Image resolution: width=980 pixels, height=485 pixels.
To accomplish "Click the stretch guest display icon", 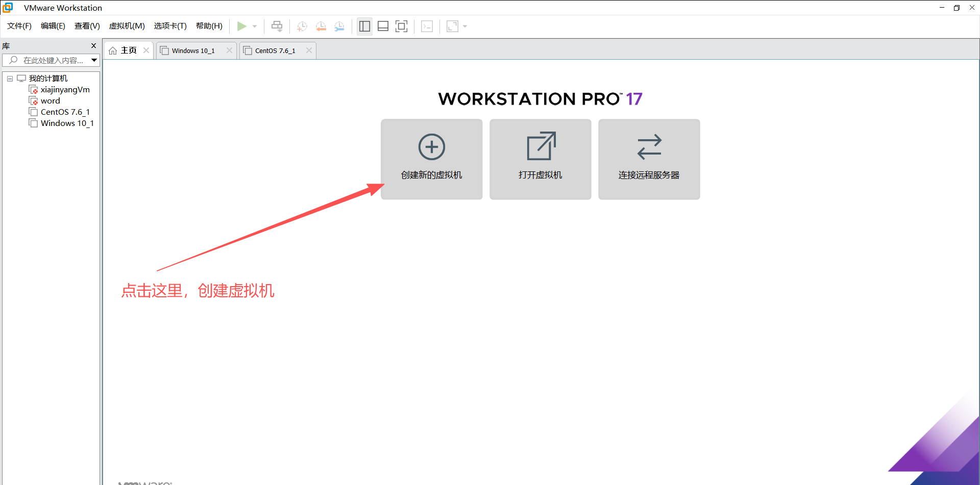I will coord(452,26).
